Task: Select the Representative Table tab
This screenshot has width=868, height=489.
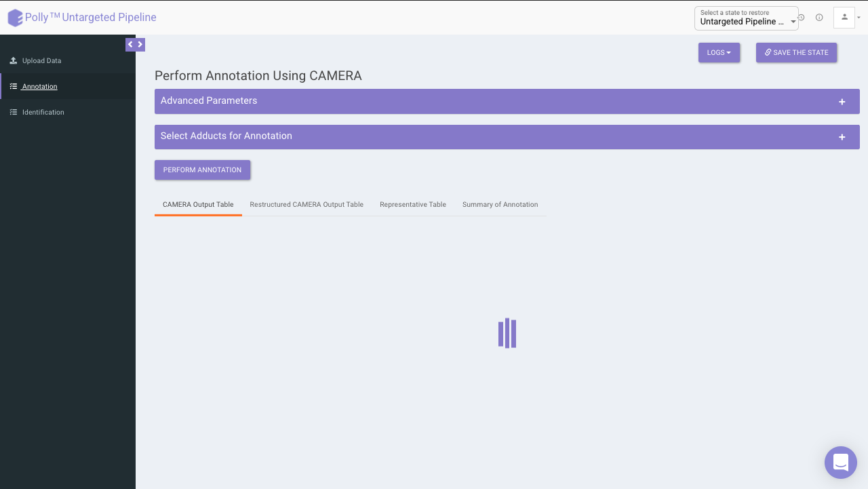Action: click(413, 204)
